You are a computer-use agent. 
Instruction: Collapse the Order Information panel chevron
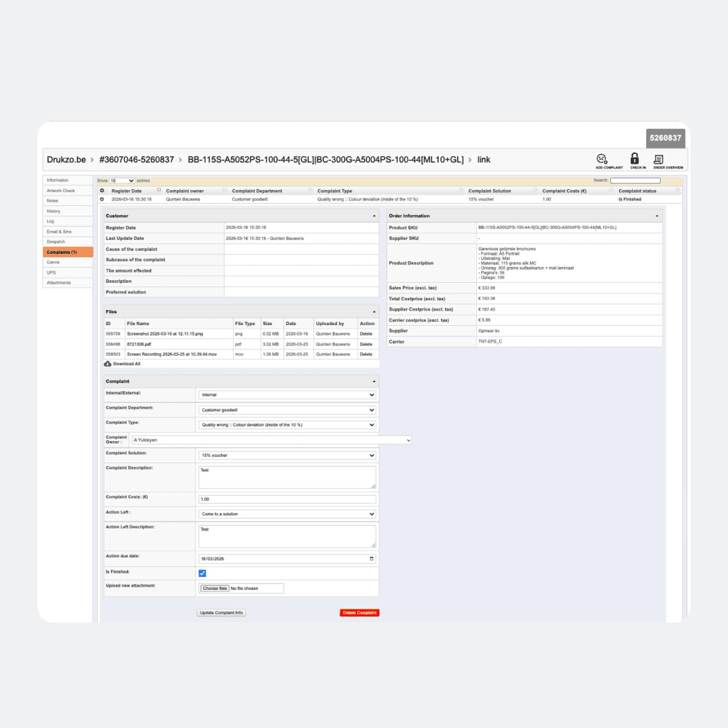(x=657, y=216)
